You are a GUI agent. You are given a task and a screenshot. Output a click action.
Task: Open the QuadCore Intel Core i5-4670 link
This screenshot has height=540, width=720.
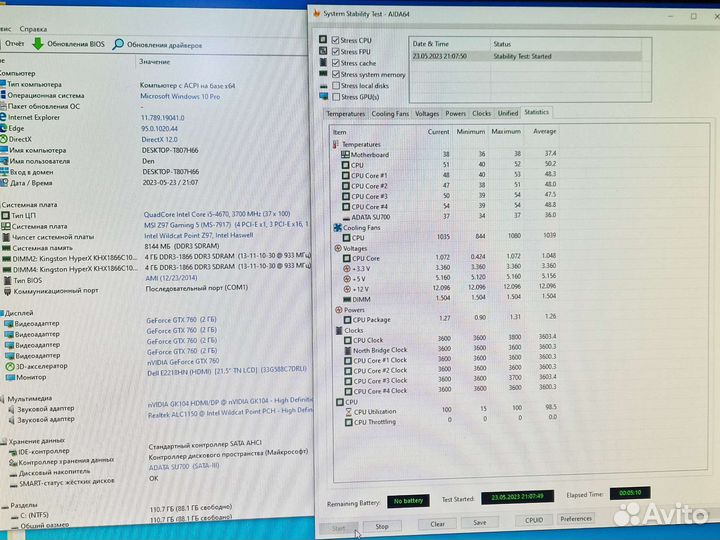[x=217, y=214]
